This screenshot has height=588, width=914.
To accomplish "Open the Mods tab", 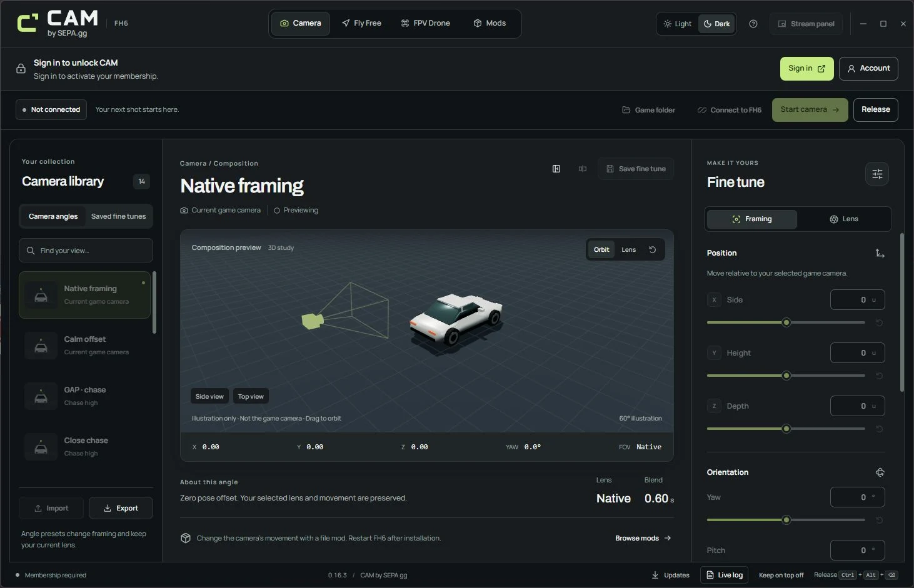I will tap(490, 23).
